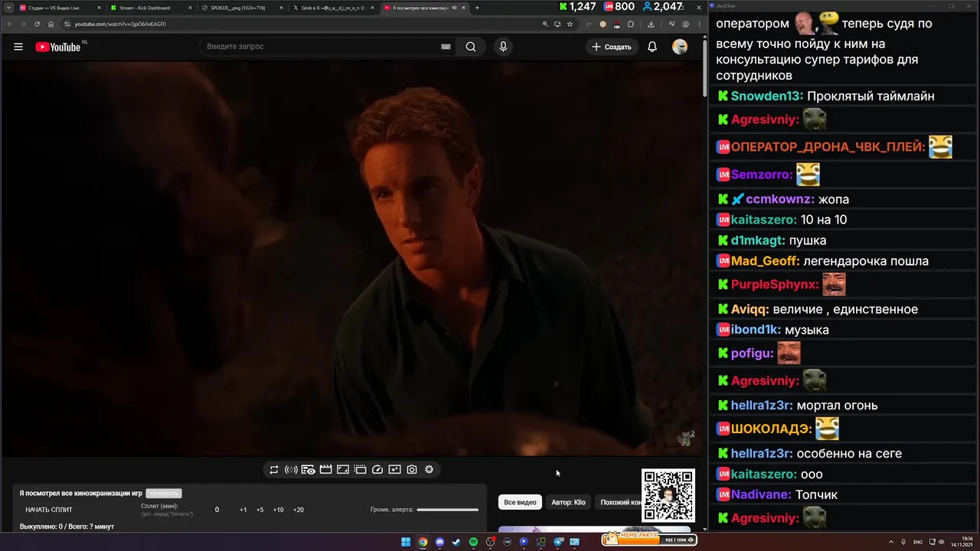Viewport: 980px width, 551px height.
Task: Click Nadivane username in AxelChat
Action: point(761,494)
